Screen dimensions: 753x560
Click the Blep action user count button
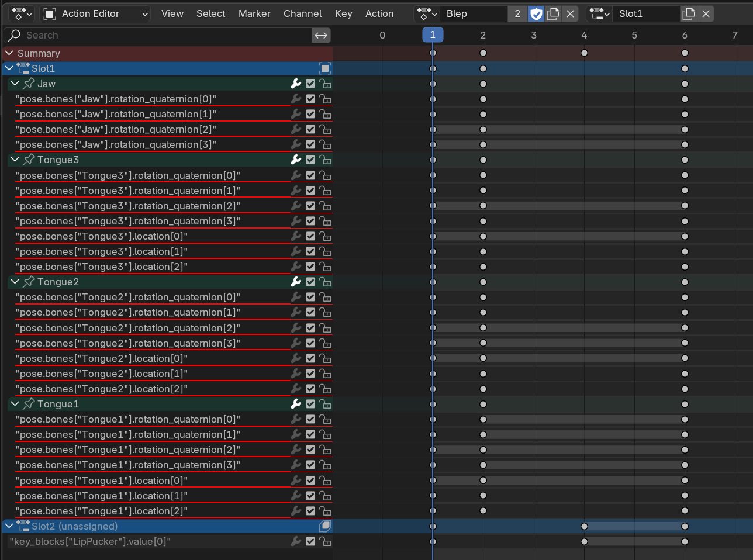tap(517, 13)
